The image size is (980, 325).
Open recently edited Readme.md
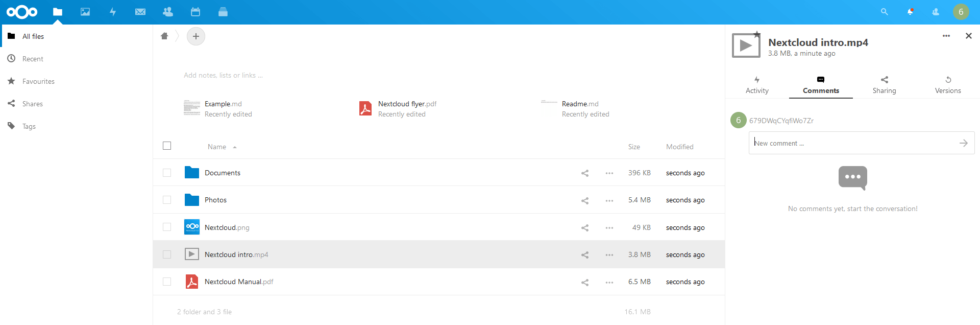point(575,109)
